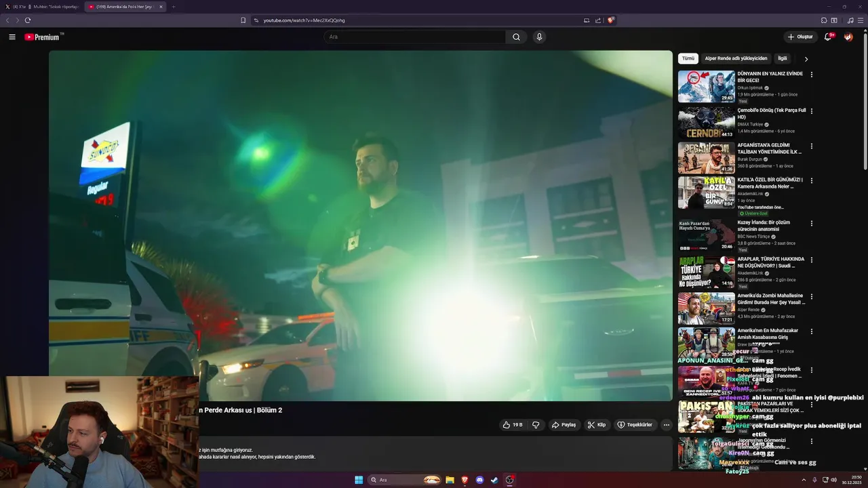868x488 pixels.
Task: Select the Tümü filter chip
Action: pos(688,59)
